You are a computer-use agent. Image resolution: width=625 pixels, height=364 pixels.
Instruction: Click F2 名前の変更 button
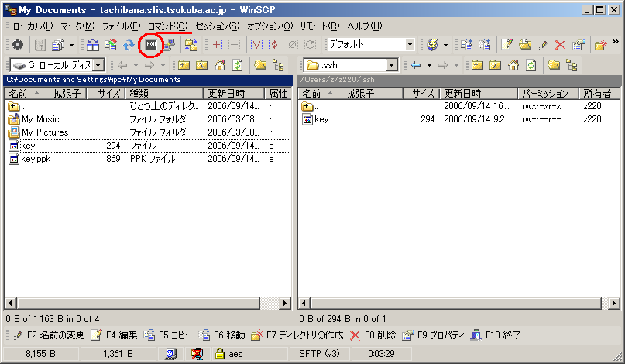tap(49, 335)
